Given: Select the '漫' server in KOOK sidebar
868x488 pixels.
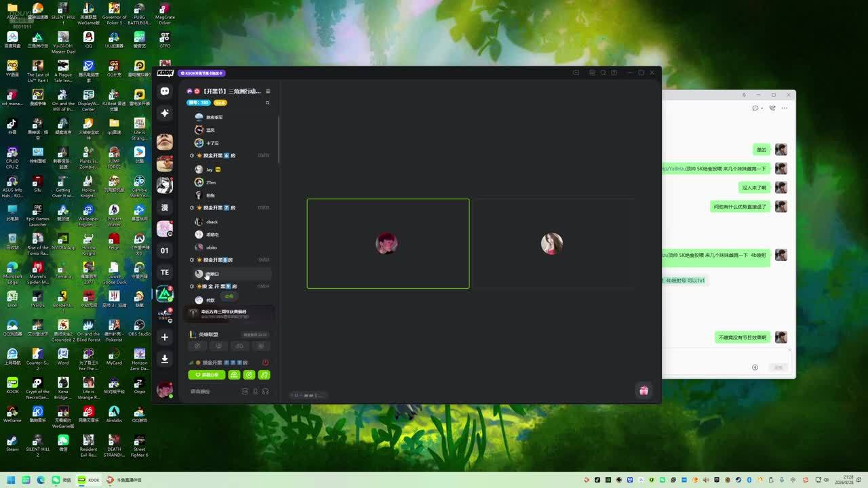Looking at the screenshot, I should 165,207.
